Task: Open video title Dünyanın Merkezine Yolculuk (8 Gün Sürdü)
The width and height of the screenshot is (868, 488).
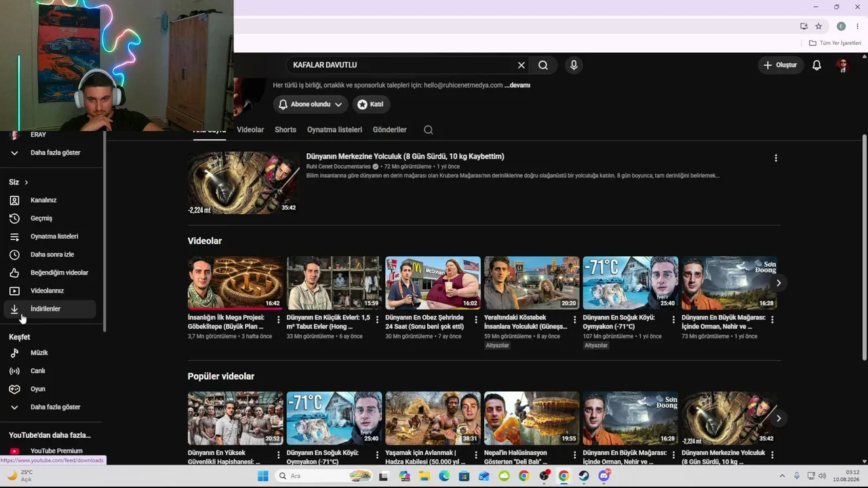Action: (405, 157)
